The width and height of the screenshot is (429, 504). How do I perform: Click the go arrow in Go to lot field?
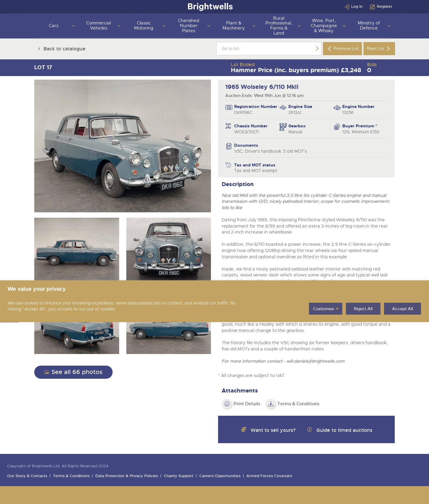tap(317, 49)
